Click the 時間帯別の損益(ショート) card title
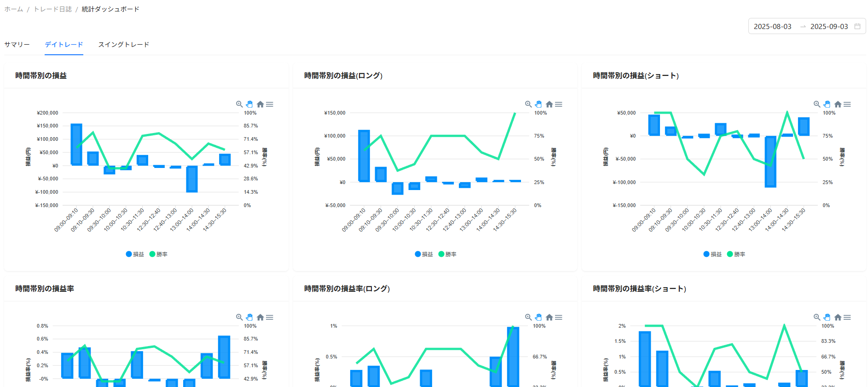The height and width of the screenshot is (387, 868). pos(636,75)
